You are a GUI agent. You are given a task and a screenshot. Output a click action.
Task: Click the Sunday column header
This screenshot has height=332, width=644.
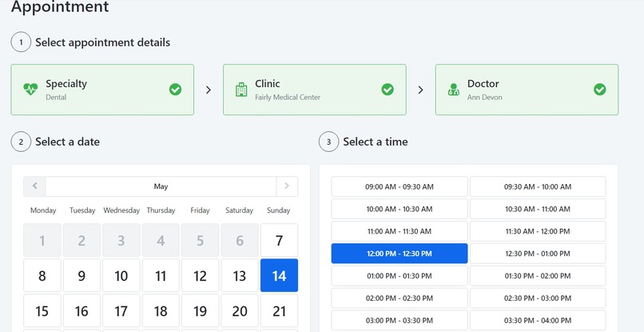[x=279, y=210]
